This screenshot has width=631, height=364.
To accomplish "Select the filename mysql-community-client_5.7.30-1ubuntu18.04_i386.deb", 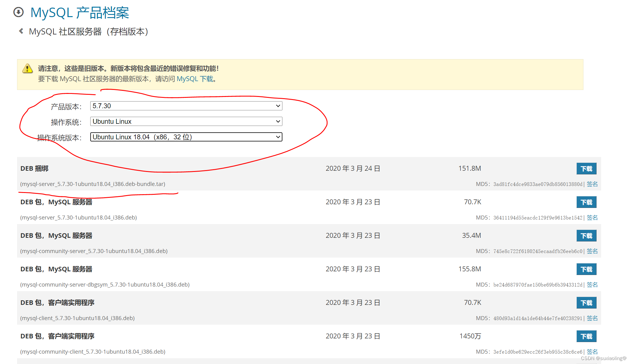I will pyautogui.click(x=93, y=352).
